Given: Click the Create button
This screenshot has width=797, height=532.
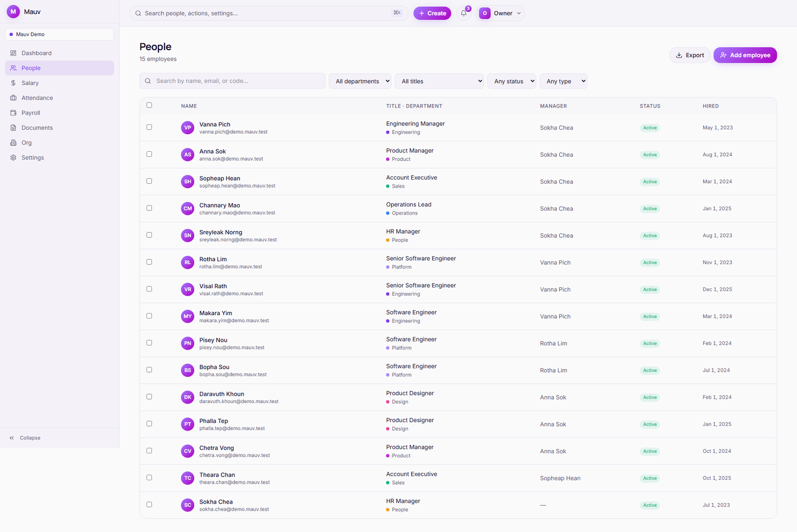Looking at the screenshot, I should point(432,13).
